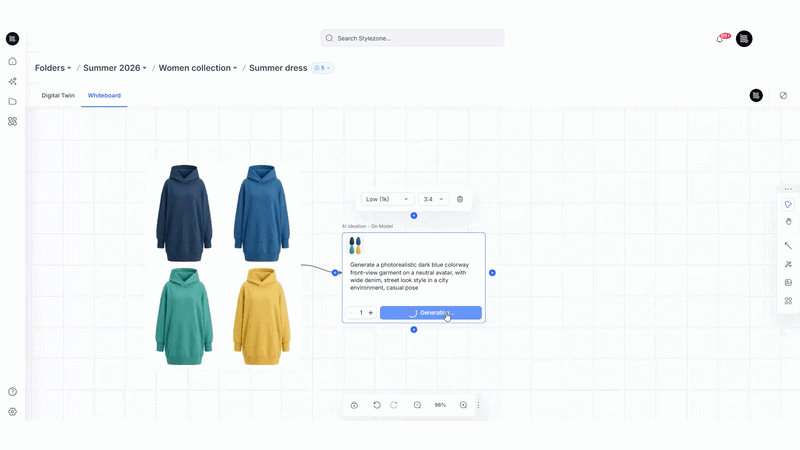Open the Help icon in the sidebar

pos(13,392)
